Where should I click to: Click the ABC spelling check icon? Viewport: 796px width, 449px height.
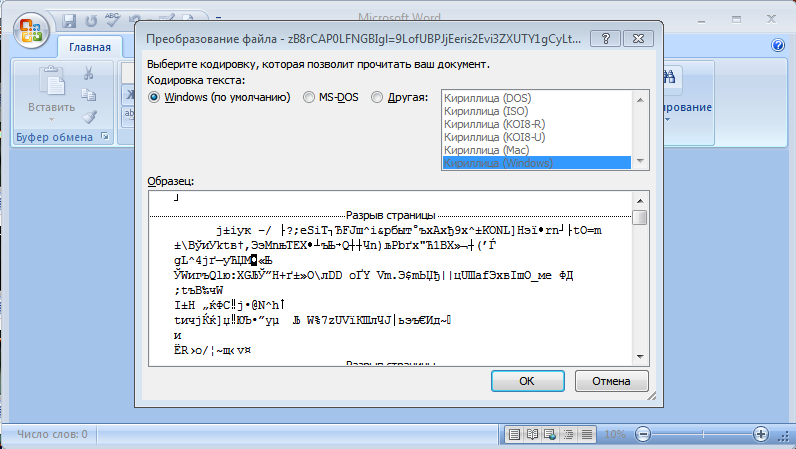tap(112, 20)
